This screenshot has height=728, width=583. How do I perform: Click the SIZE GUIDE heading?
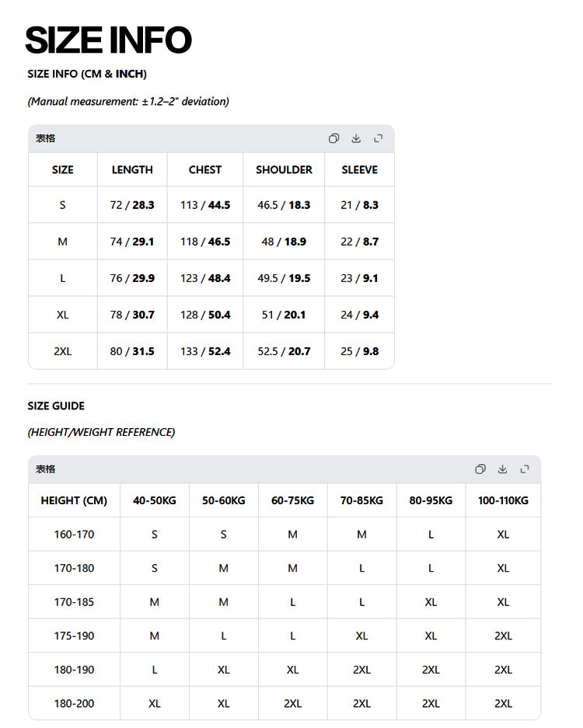coord(56,406)
